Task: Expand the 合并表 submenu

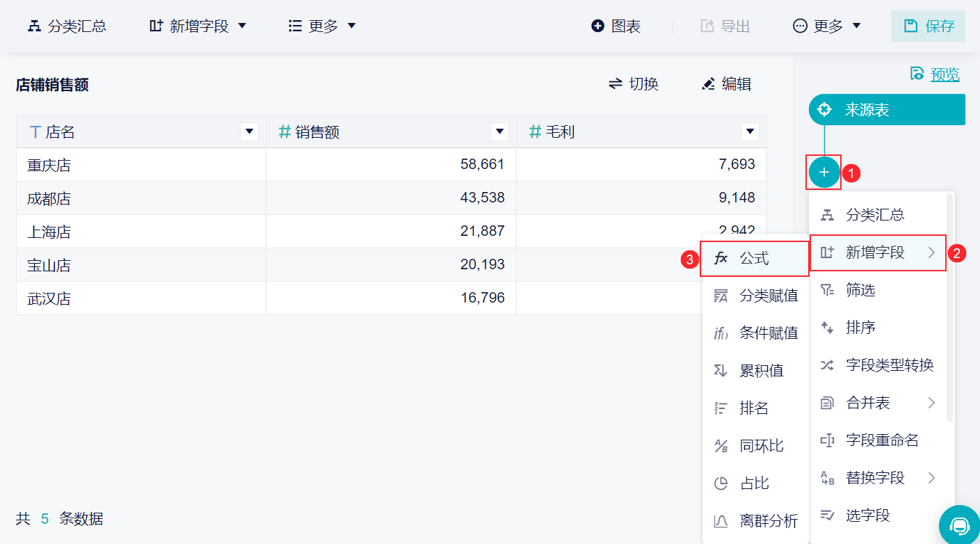Action: click(879, 403)
